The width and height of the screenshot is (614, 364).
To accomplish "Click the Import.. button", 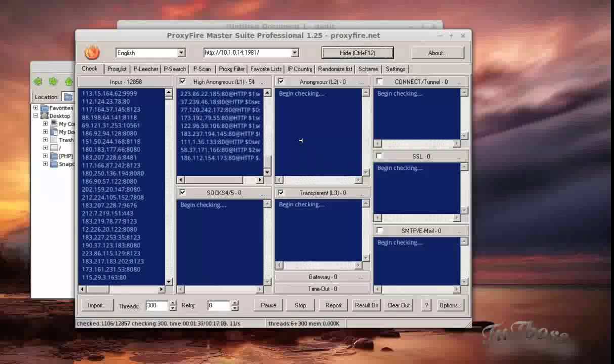I will coord(96,305).
